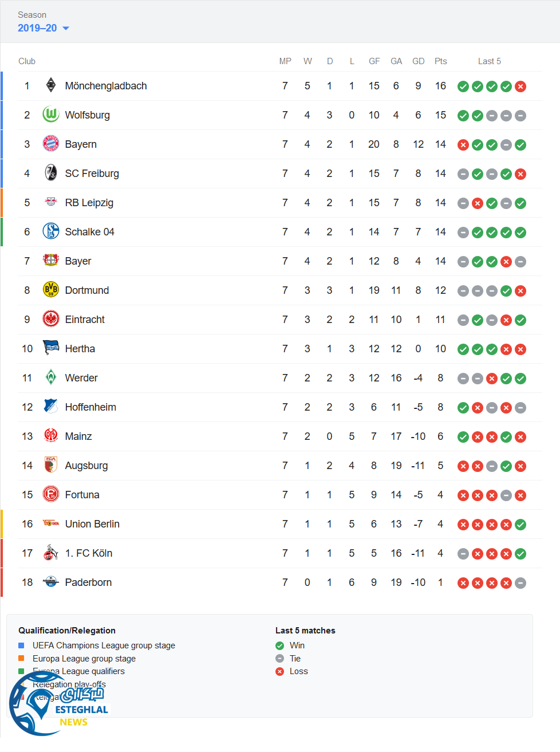Image resolution: width=560 pixels, height=752 pixels.
Task: Open the 2019–20 season dropdown
Action: click(x=38, y=28)
